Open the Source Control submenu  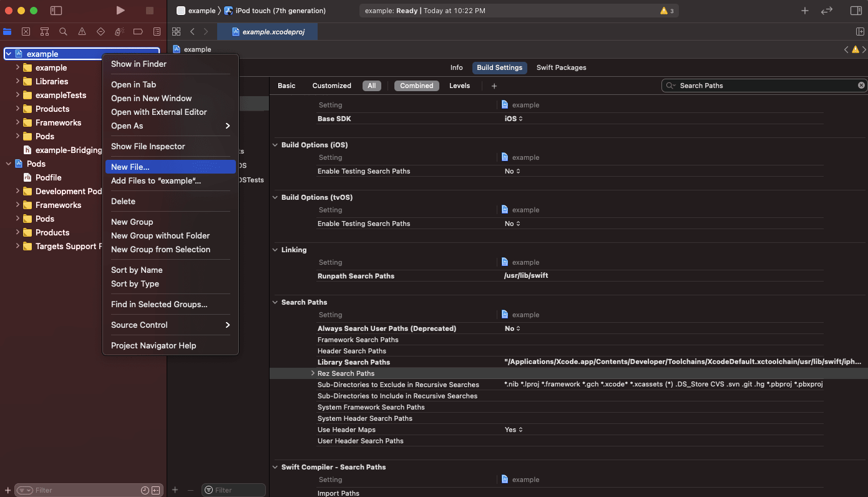[x=170, y=325]
